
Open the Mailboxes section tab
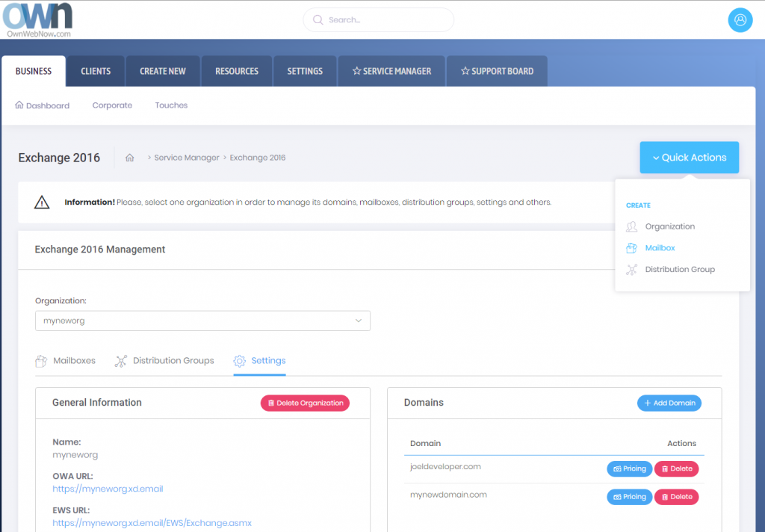(x=66, y=361)
